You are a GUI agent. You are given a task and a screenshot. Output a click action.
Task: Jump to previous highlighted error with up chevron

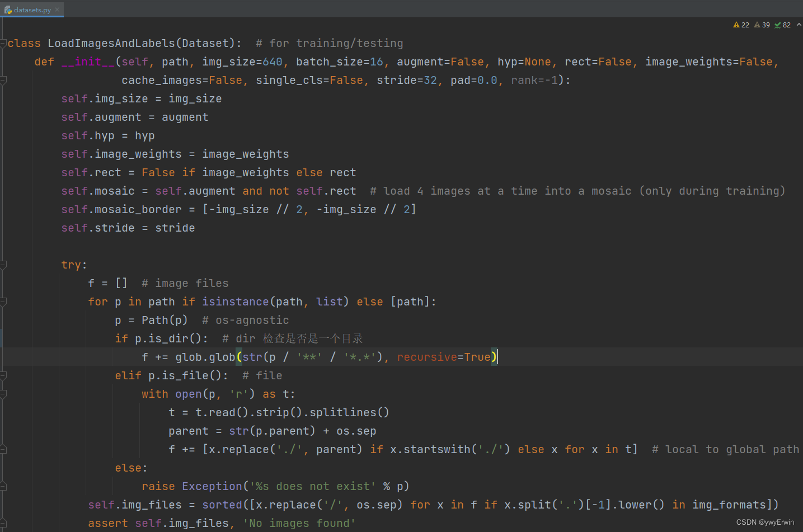pos(799,25)
